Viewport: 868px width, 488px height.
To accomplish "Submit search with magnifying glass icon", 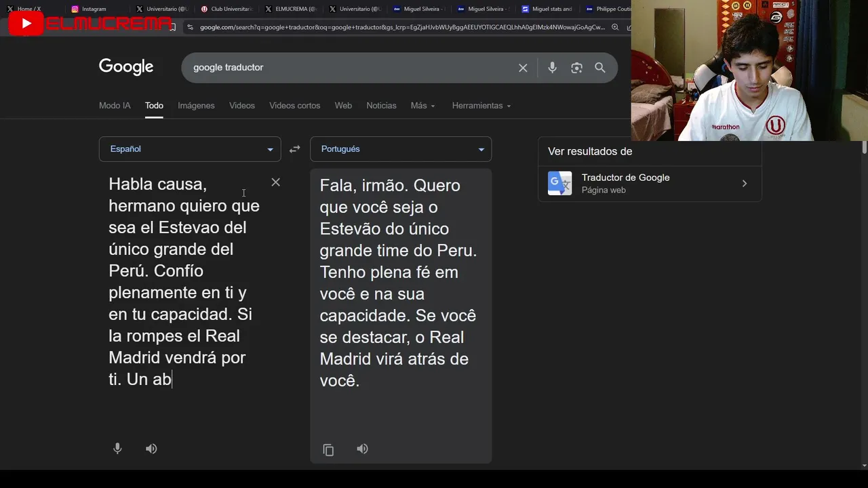I will click(600, 68).
